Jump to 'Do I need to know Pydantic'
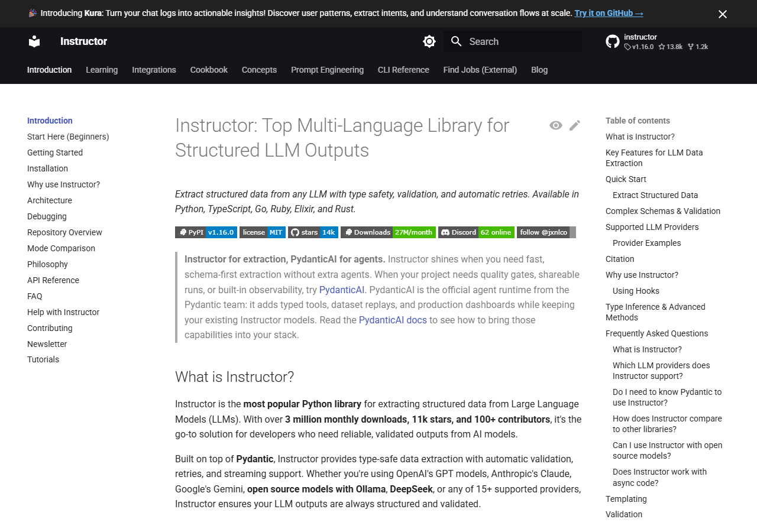 coord(667,397)
